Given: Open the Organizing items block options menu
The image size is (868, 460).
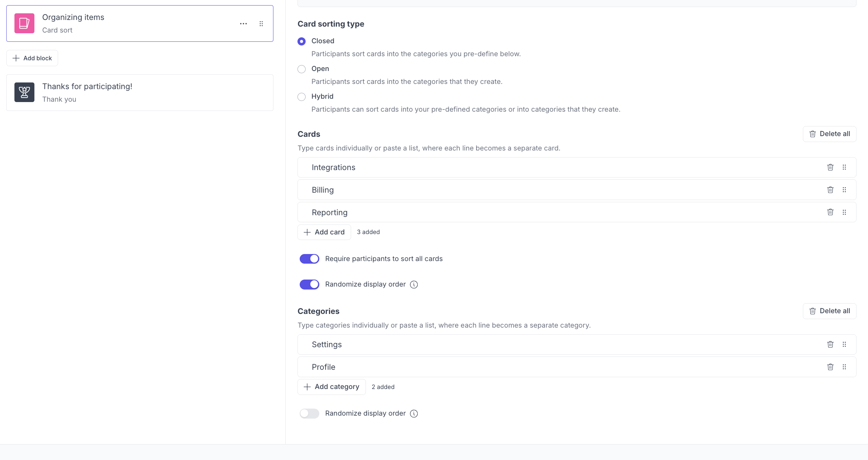Looking at the screenshot, I should tap(243, 24).
